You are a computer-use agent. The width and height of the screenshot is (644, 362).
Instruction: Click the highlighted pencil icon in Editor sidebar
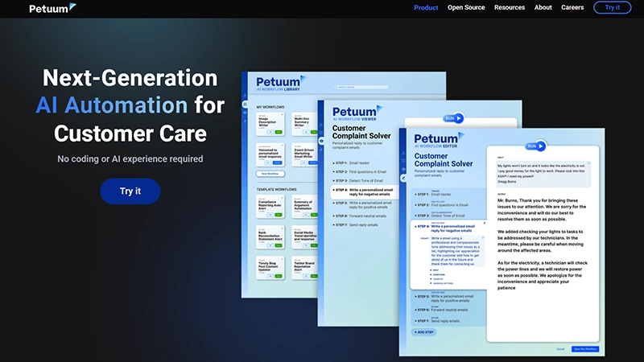(x=403, y=178)
